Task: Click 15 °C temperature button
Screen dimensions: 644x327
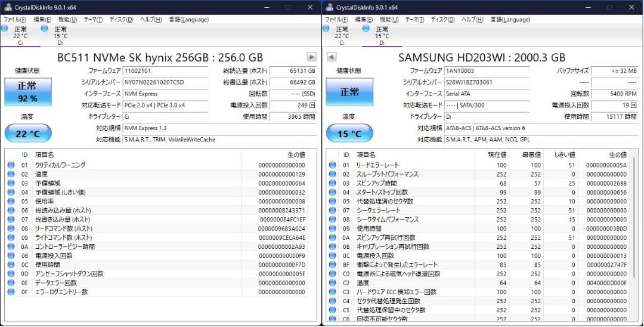Action: (349, 134)
